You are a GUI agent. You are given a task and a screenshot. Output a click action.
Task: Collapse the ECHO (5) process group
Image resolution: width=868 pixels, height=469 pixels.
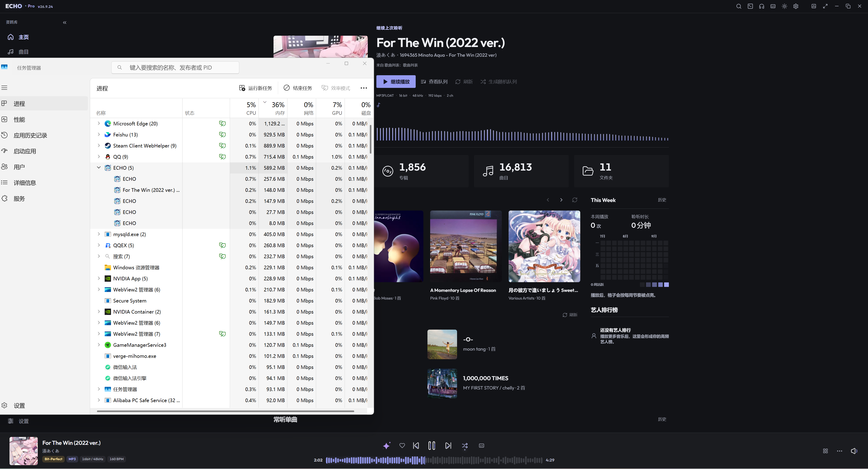[x=99, y=167]
